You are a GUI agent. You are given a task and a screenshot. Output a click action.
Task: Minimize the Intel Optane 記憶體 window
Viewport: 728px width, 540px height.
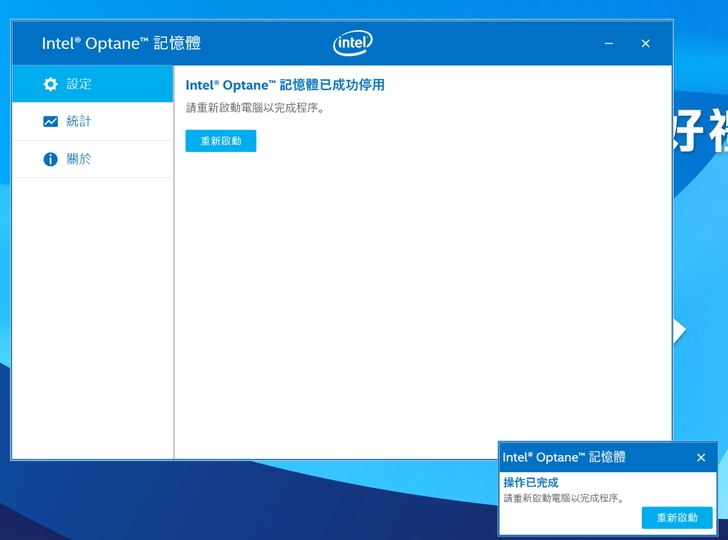tap(609, 44)
